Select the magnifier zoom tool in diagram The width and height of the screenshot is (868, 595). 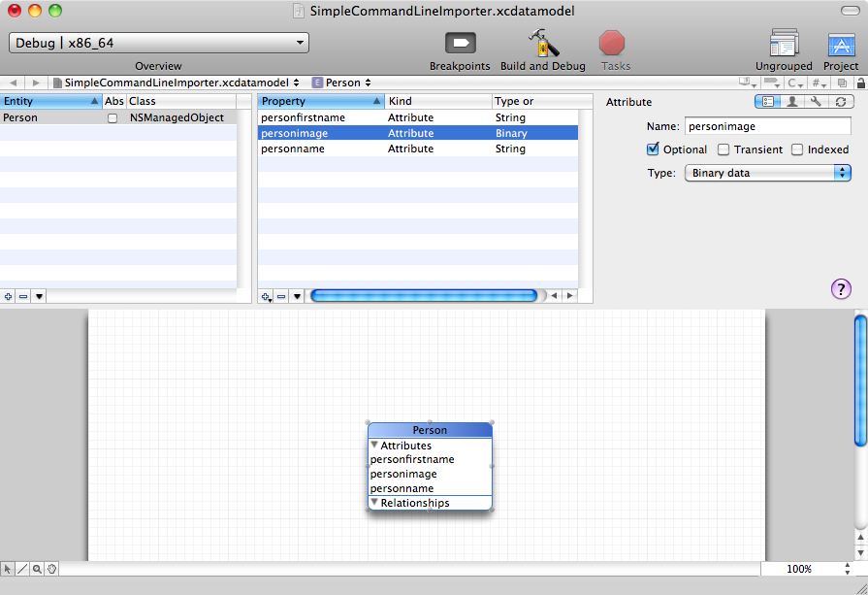[37, 569]
